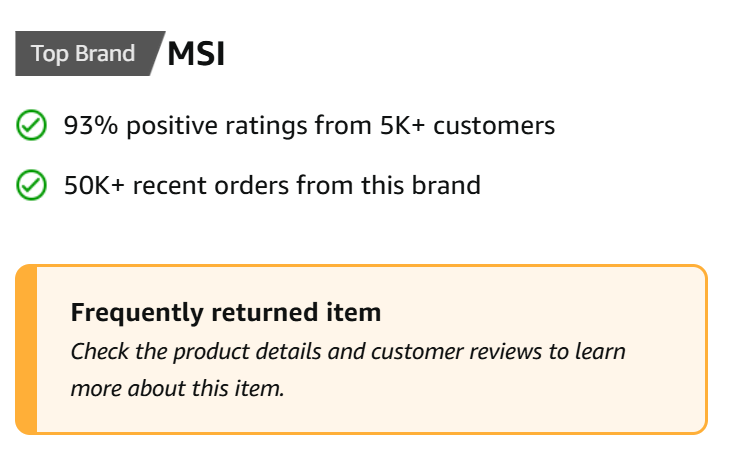Click the word 'learn' ending the first notice line
The width and height of the screenshot is (744, 469).
point(600,352)
